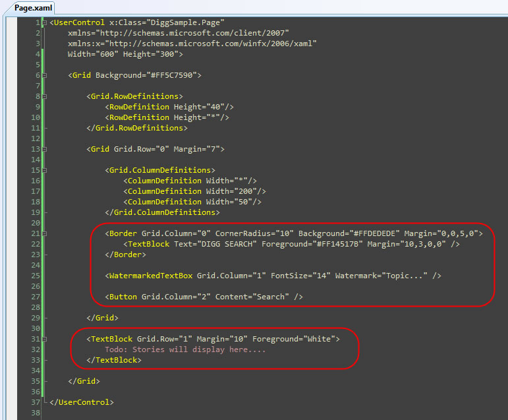This screenshot has width=508, height=420.
Task: Select the Page.xaml editor tab
Action: click(x=33, y=8)
